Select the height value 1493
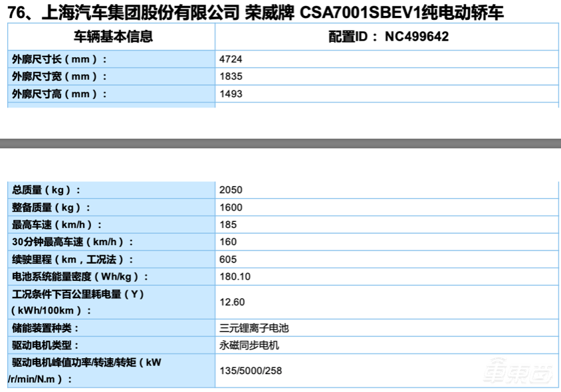Screen dimensions: 561x392 click(x=230, y=94)
